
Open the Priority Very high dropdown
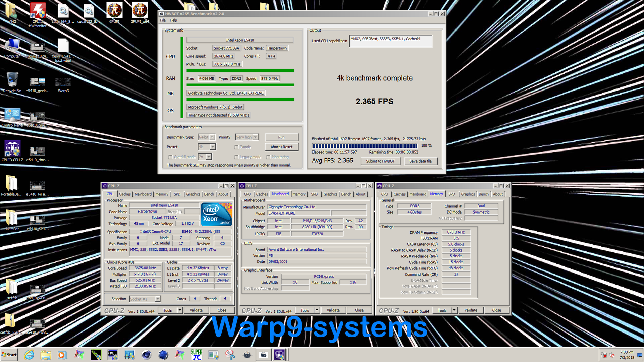[247, 137]
